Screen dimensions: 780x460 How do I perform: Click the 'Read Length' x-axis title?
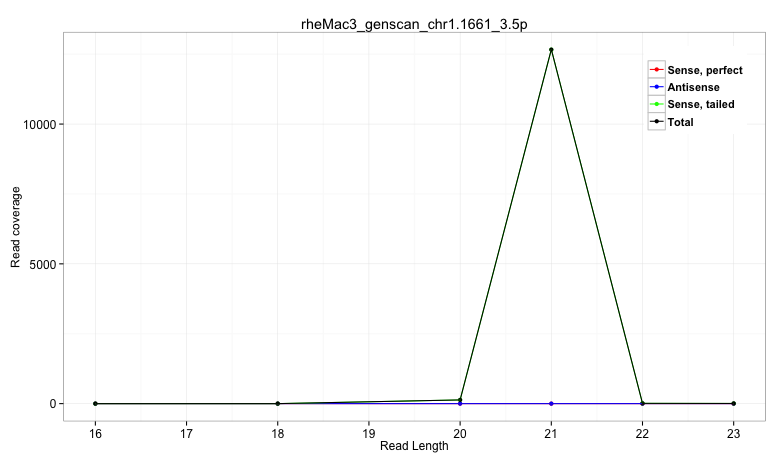tap(414, 447)
